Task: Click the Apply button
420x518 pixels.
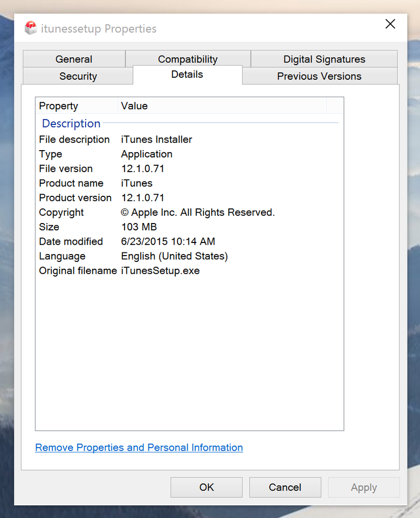Action: [364, 487]
